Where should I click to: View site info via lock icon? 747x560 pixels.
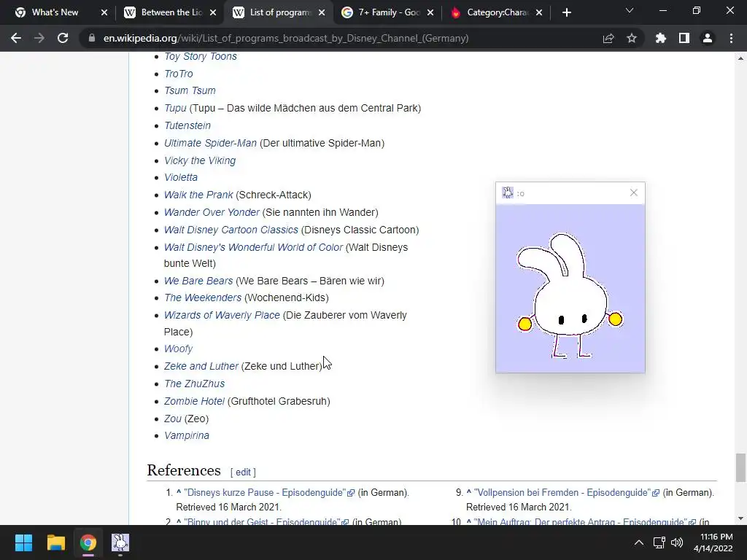click(91, 38)
